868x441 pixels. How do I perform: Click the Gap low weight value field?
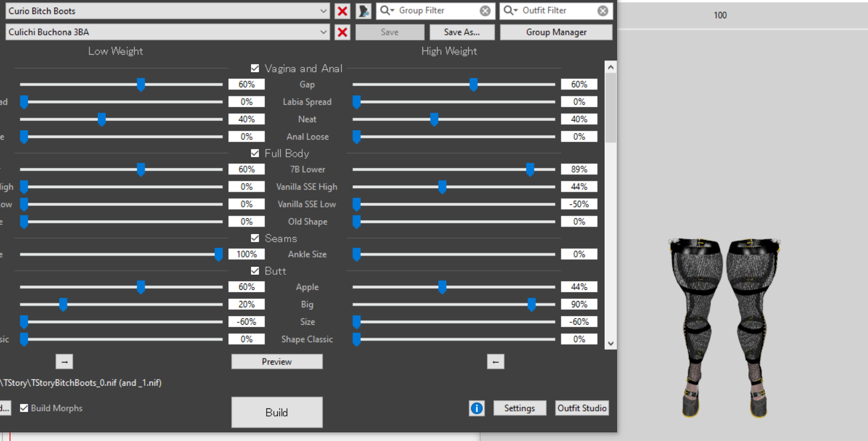[x=246, y=84]
